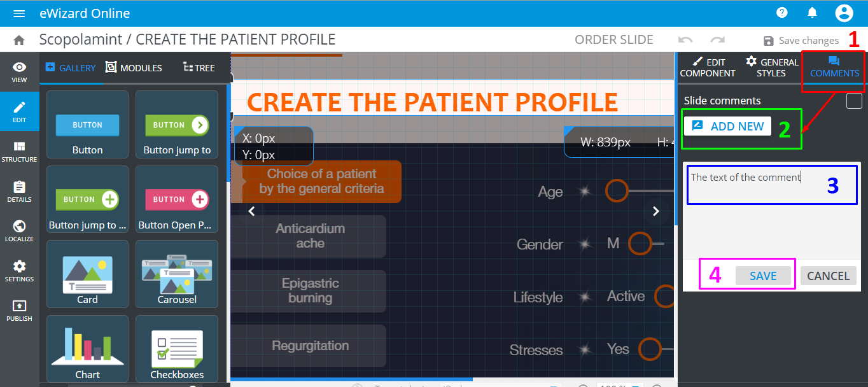Click the help question mark icon
Viewport: 868px width, 387px height.
(x=782, y=13)
